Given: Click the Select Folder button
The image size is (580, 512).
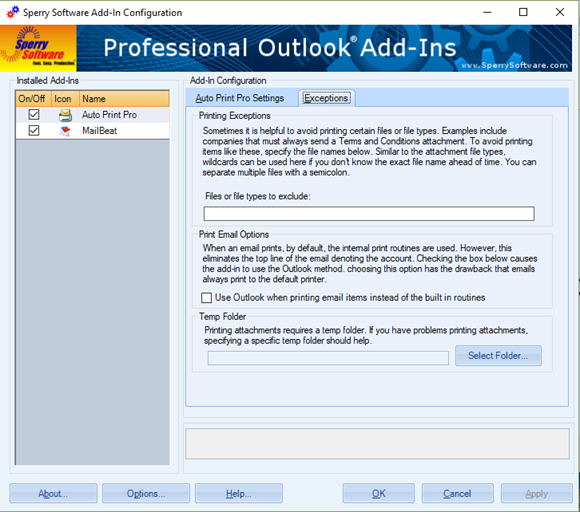Looking at the screenshot, I should (x=498, y=356).
